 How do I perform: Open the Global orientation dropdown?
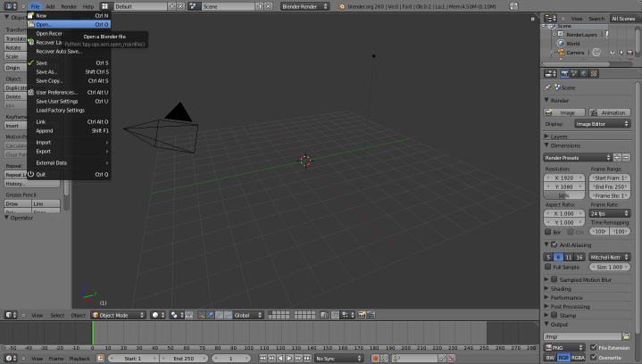click(248, 315)
